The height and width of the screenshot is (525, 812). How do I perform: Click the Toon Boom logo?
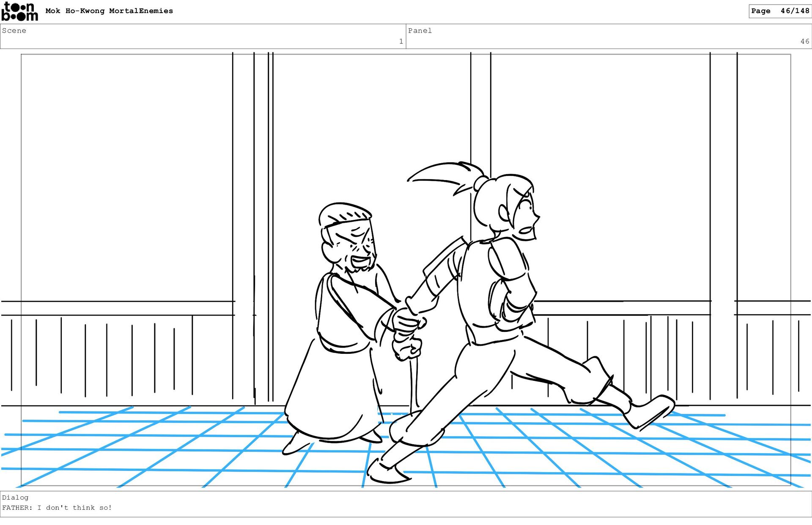pyautogui.click(x=19, y=11)
